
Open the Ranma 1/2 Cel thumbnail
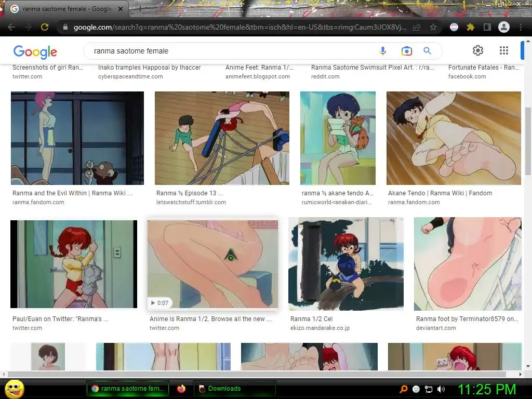pyautogui.click(x=346, y=263)
